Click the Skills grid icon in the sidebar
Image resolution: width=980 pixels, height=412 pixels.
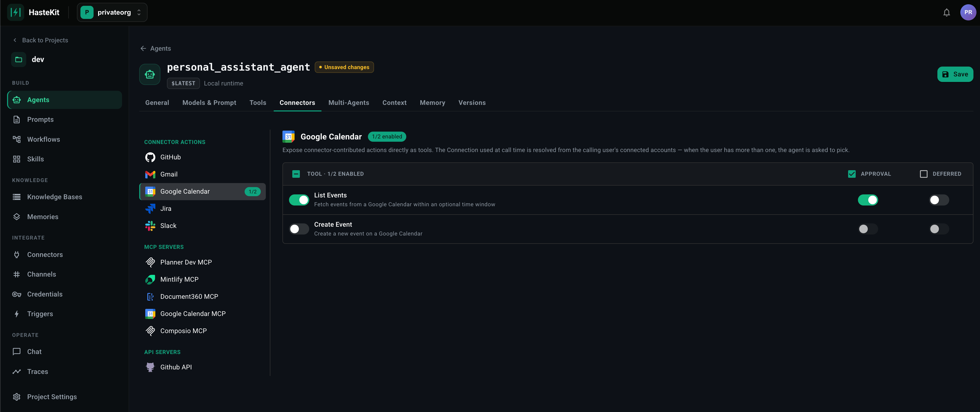16,159
